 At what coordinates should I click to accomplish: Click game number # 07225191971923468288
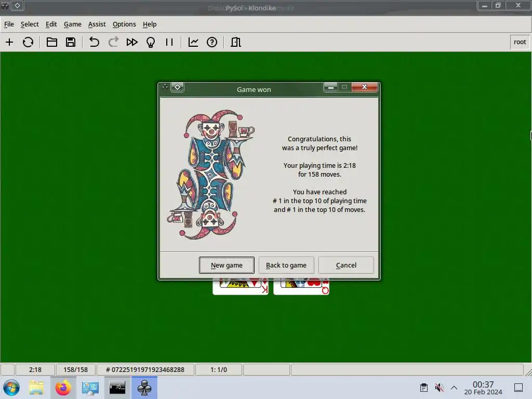[145, 369]
